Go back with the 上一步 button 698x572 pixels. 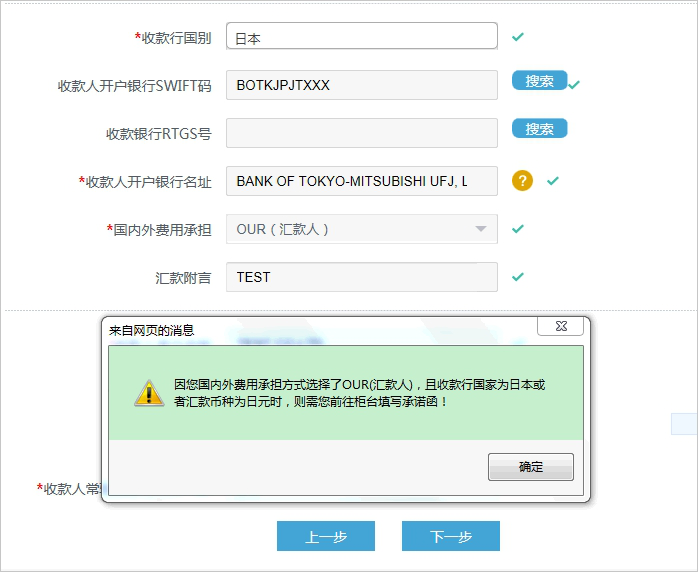(x=326, y=536)
